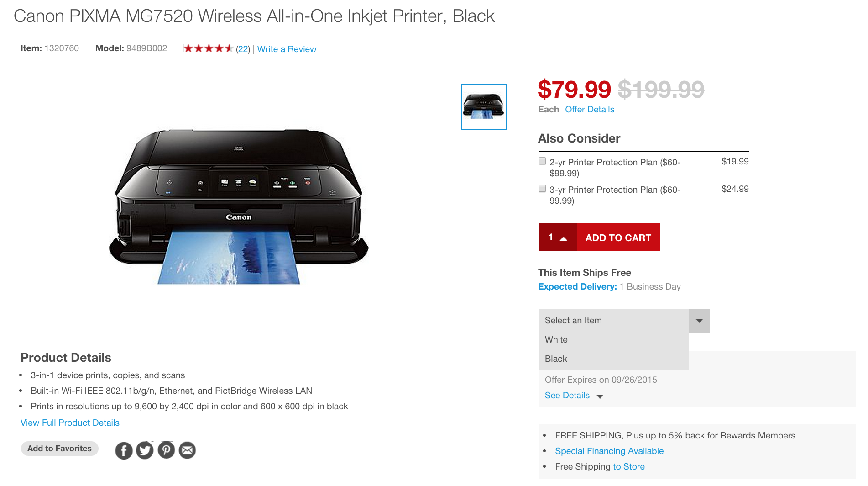The height and width of the screenshot is (486, 868).
Task: Open Special Financing Available
Action: pyautogui.click(x=609, y=451)
